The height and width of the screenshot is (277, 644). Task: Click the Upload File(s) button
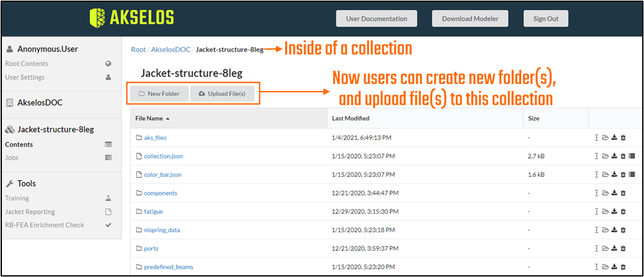point(223,94)
